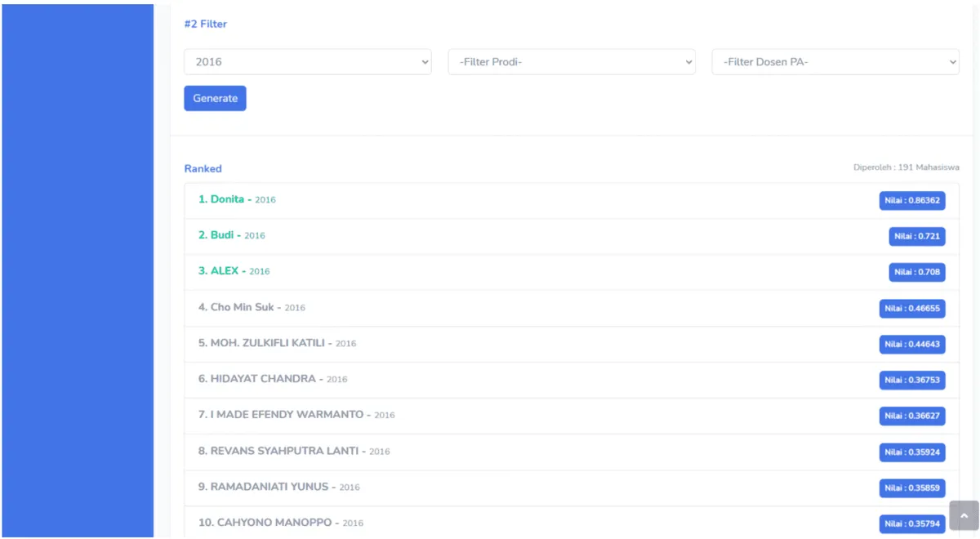
Task: Click the Nilai 0.86362 badge
Action: pyautogui.click(x=912, y=200)
